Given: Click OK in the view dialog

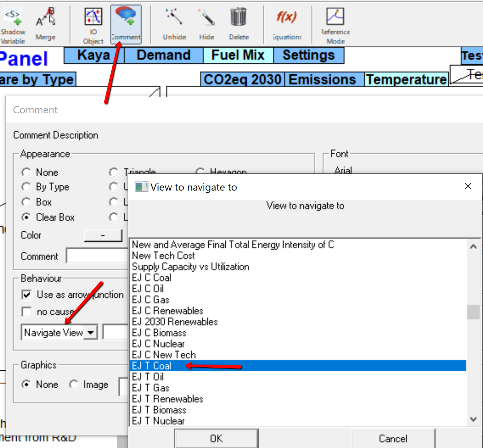Looking at the screenshot, I should click(x=216, y=439).
